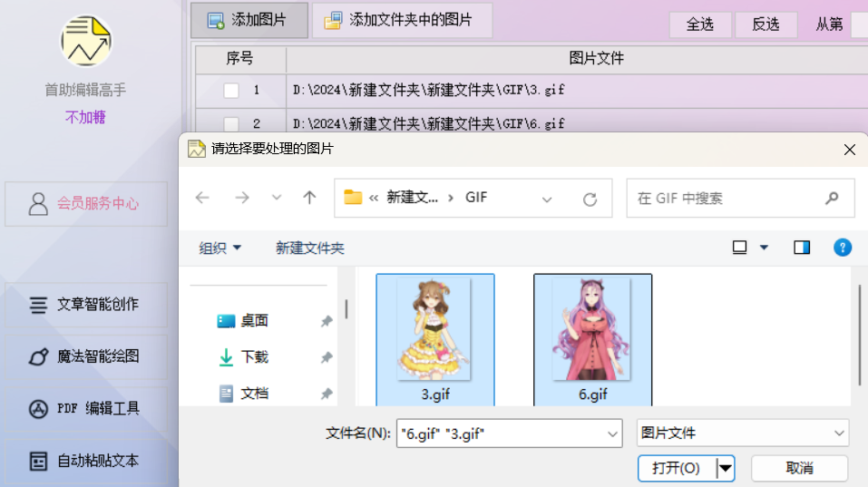Click the 添加图片 button
Screen dimensions: 868x487
249,21
